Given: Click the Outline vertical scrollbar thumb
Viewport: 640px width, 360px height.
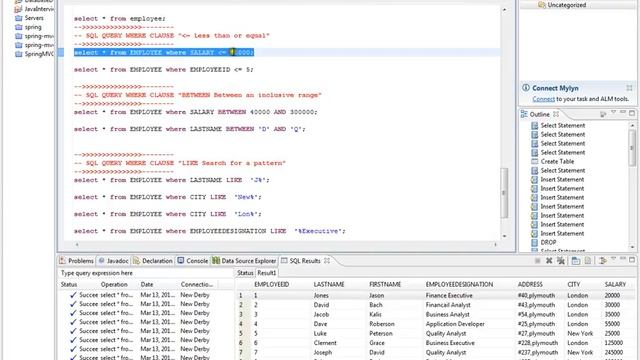Looking at the screenshot, I should click(632, 148).
